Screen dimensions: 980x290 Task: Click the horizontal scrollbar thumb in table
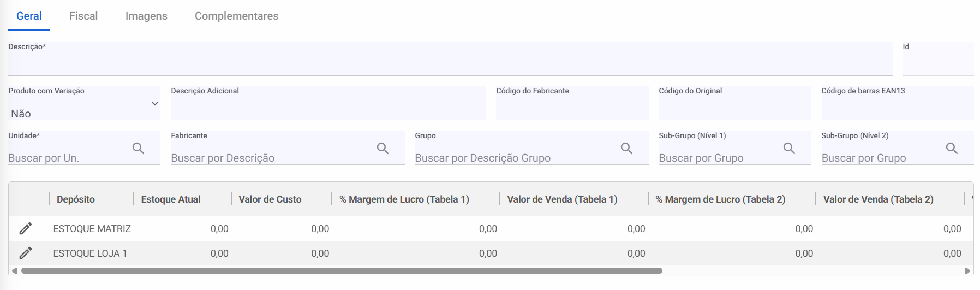(342, 270)
